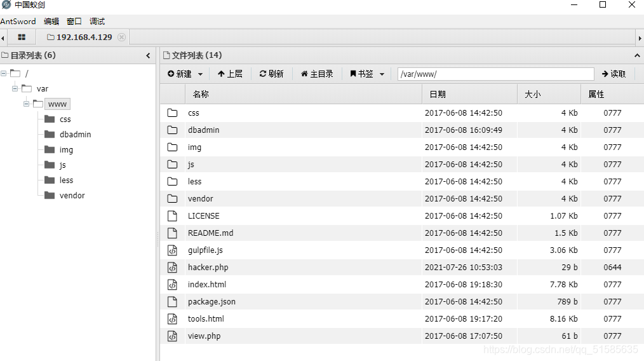Collapse the file list panel

coord(637,55)
